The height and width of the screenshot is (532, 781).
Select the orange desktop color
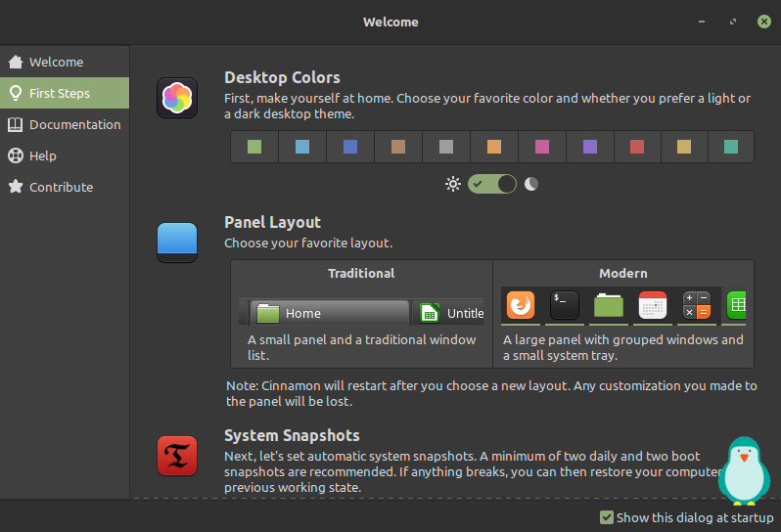coord(494,147)
